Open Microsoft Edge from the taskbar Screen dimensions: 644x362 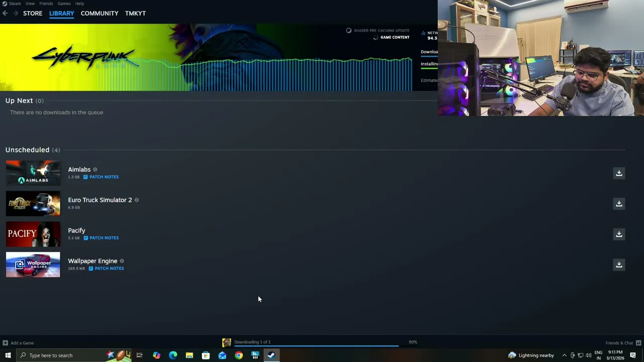point(173,355)
